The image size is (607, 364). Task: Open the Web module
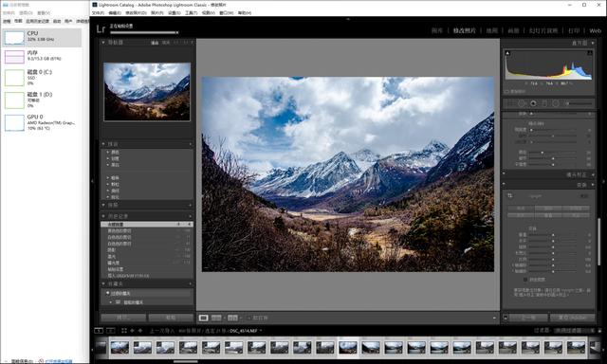[596, 30]
